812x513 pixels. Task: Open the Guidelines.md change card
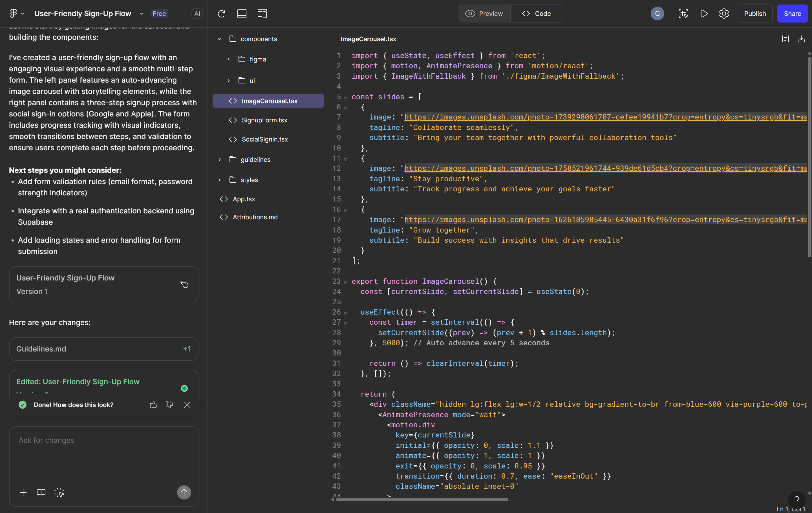(103, 349)
